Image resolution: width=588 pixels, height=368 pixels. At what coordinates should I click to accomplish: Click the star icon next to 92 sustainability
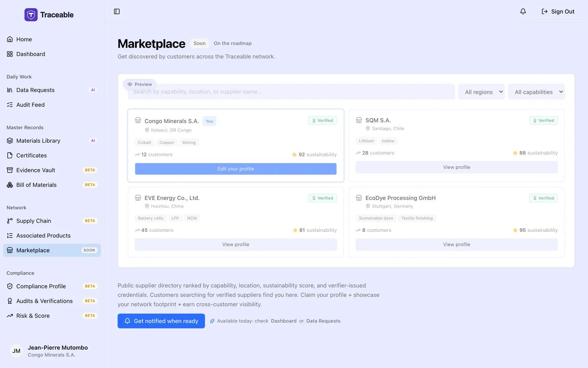294,155
